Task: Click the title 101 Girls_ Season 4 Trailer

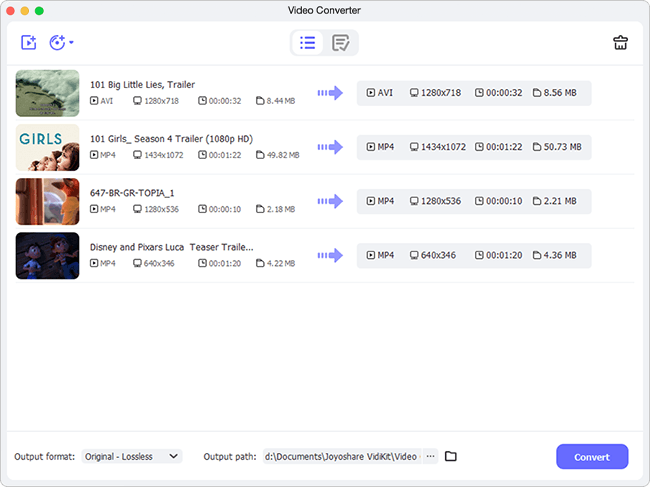Action: (171, 139)
